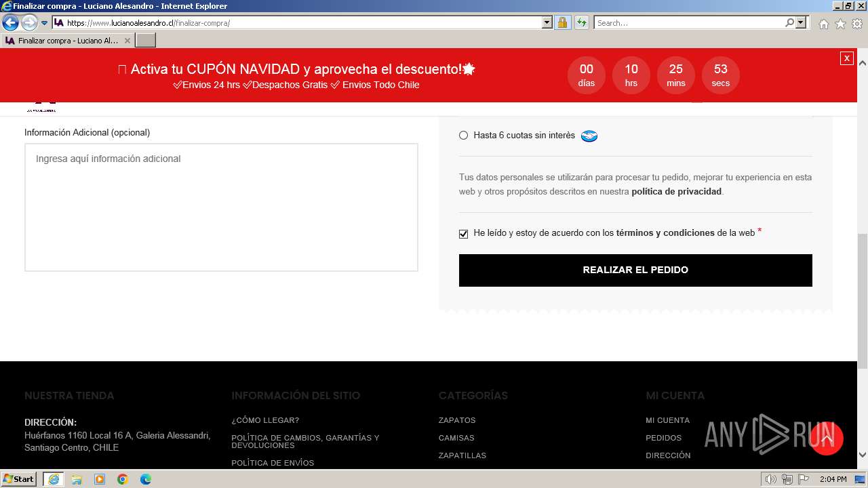Open a new blank tab
The width and height of the screenshot is (868, 488).
[x=146, y=41]
